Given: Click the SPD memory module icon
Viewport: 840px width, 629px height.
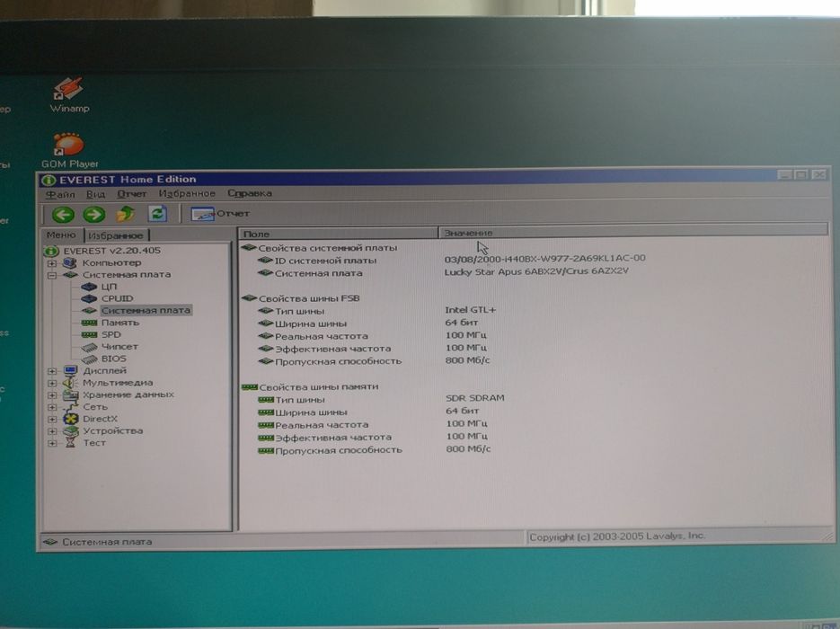Looking at the screenshot, I should pos(89,334).
